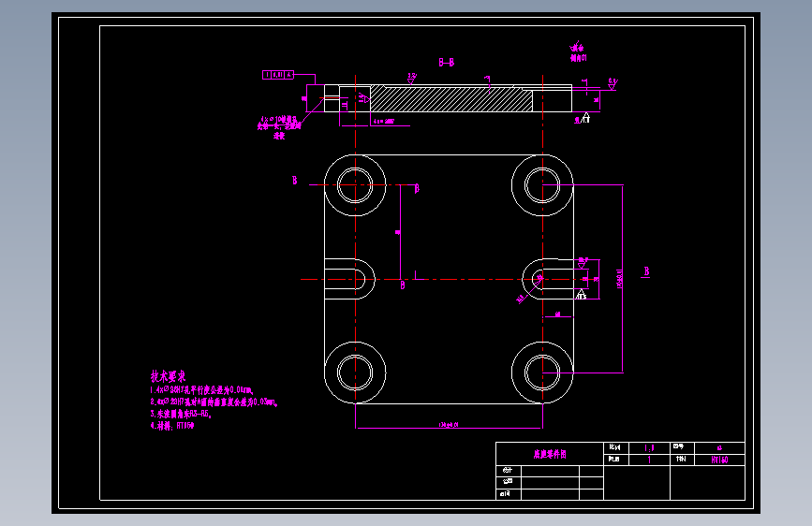Click the B-B section view title
This screenshot has width=812, height=526.
pos(447,62)
